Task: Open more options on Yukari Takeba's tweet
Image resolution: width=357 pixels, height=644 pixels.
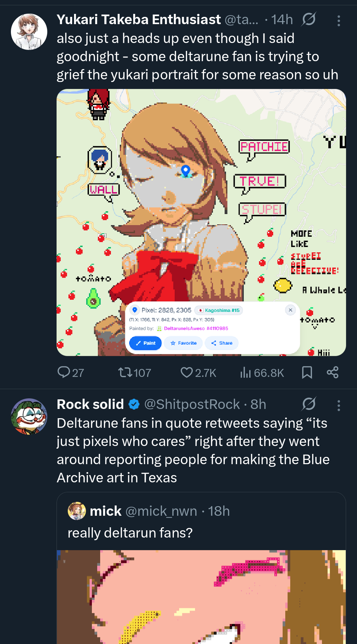Action: 338,21
